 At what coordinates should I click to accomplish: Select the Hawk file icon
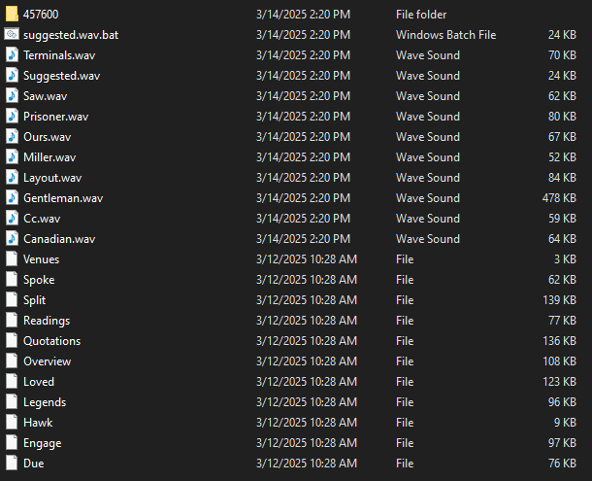coord(12,422)
